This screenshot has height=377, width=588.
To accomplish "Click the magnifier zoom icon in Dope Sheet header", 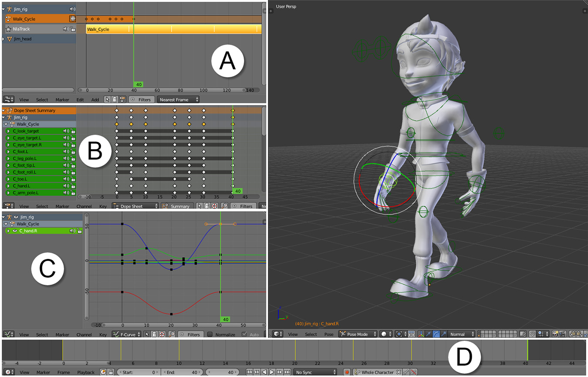I will (x=223, y=205).
